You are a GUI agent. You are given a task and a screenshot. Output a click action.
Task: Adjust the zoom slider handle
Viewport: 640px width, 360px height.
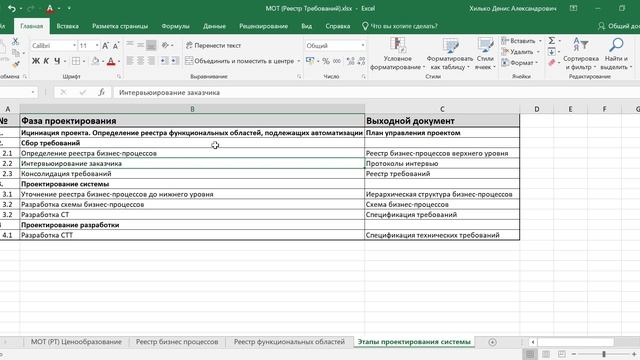604,354
